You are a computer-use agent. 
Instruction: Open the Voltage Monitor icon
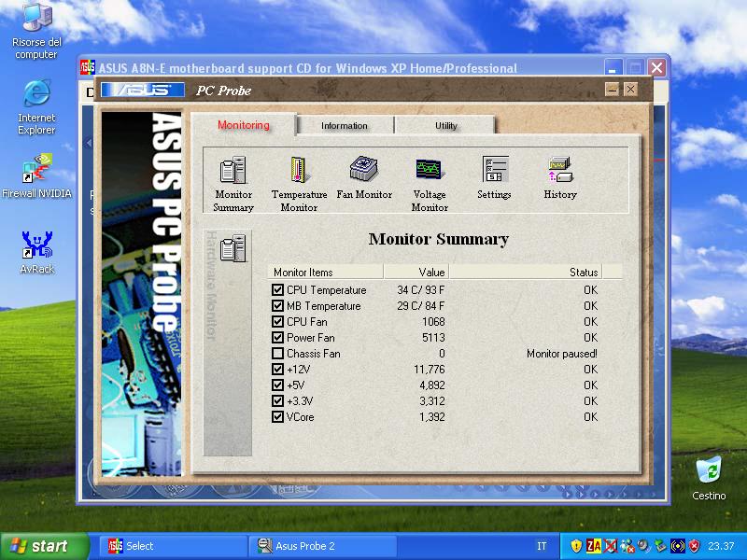[430, 170]
